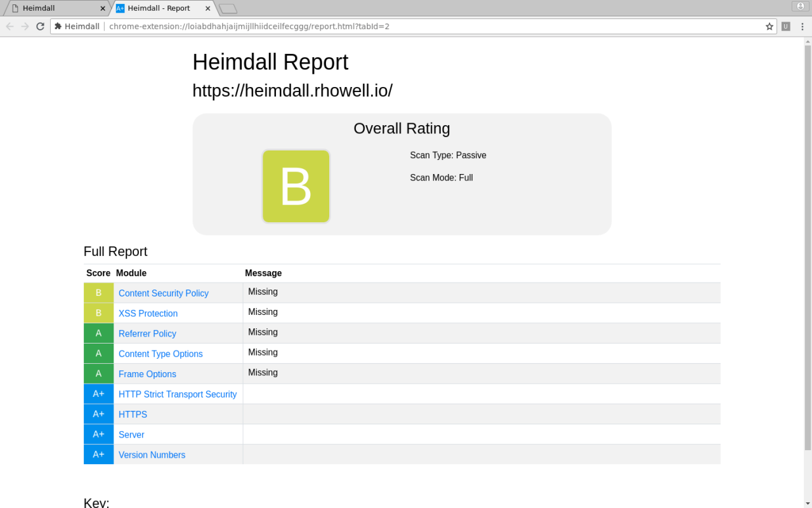Screen dimensions: 812x508
Task: Click the back navigation arrow
Action: tap(9, 26)
